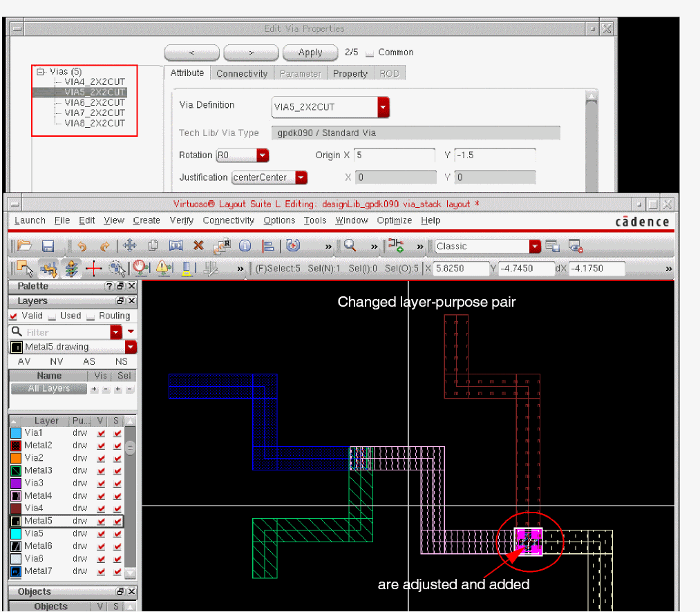The width and height of the screenshot is (700, 612).
Task: Toggle visibility checkbox for Metal3 layer
Action: pos(102,471)
